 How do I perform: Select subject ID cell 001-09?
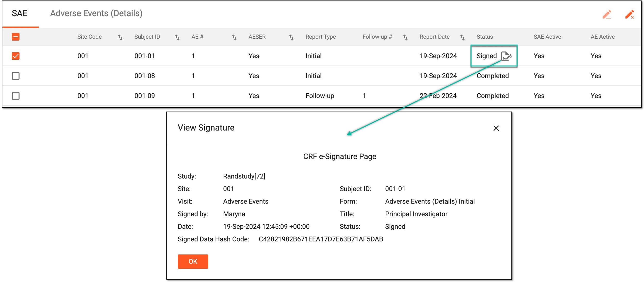coord(145,96)
